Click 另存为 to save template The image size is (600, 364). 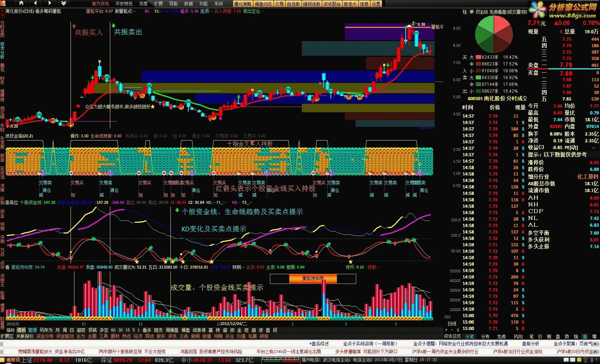46,330
